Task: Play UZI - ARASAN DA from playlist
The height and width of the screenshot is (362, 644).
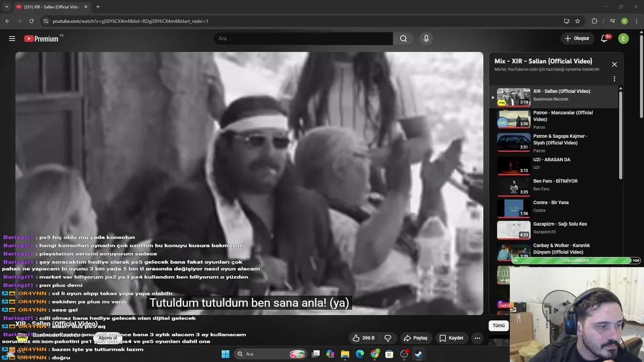Action: [x=553, y=165]
